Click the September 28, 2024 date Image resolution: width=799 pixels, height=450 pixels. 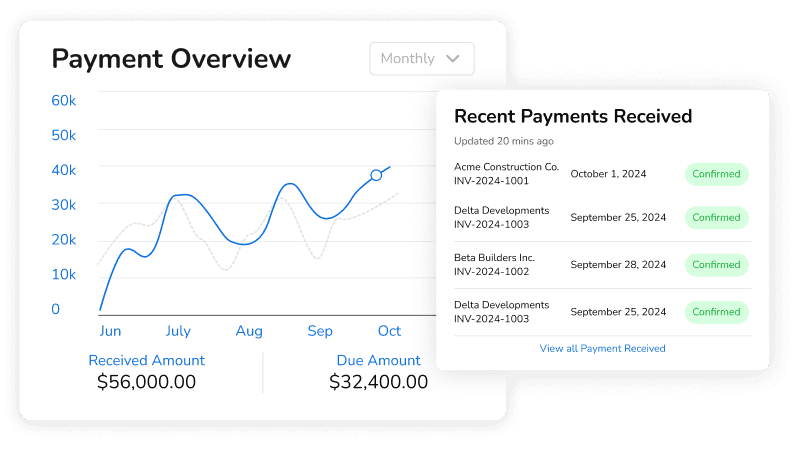click(618, 265)
